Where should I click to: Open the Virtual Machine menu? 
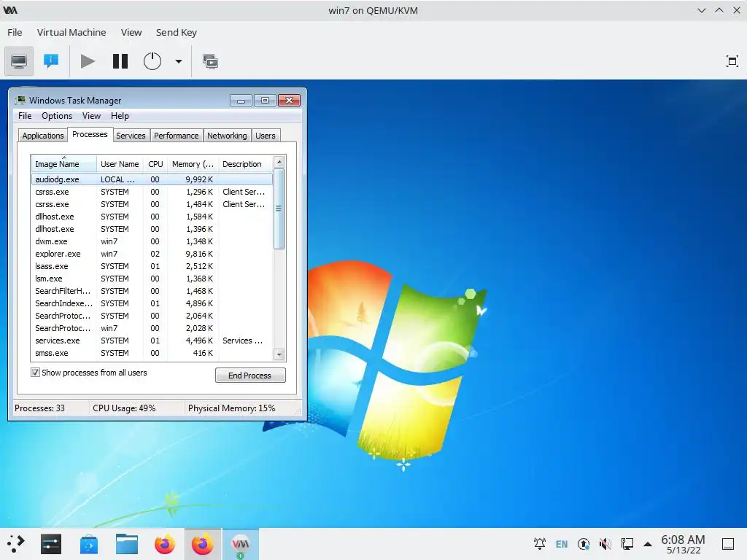pyautogui.click(x=71, y=32)
